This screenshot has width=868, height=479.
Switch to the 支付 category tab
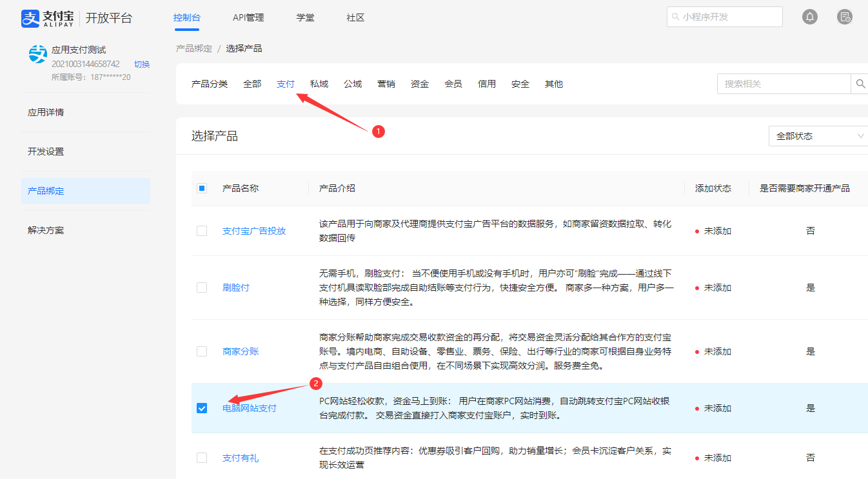(286, 84)
